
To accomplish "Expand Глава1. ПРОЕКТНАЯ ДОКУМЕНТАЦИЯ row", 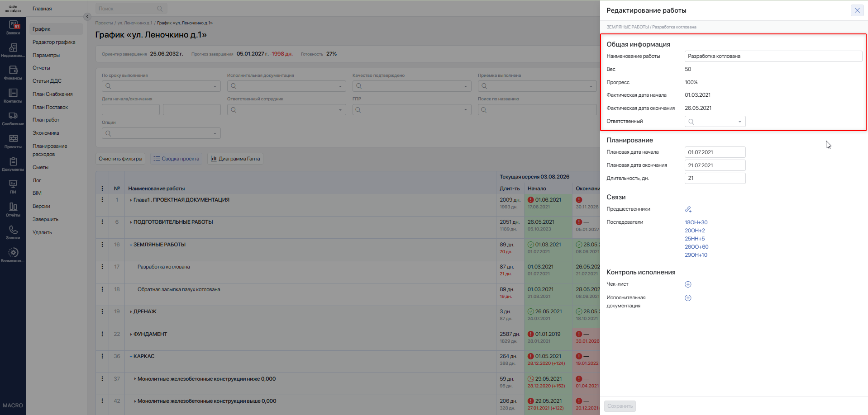I will click(131, 200).
